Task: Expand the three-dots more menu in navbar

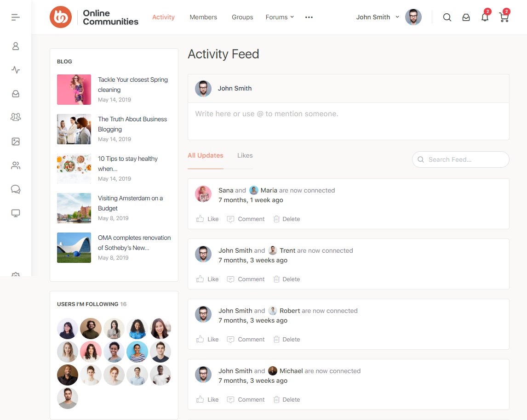Action: (x=309, y=17)
